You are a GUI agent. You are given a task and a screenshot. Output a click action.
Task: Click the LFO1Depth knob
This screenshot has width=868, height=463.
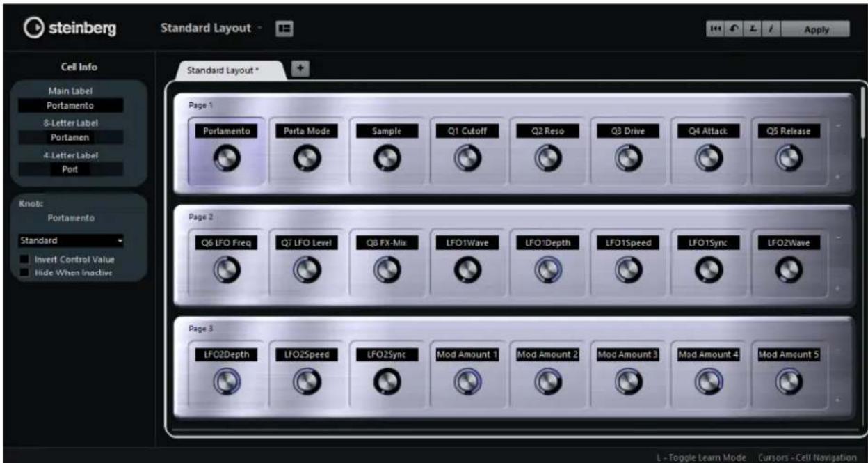(547, 272)
